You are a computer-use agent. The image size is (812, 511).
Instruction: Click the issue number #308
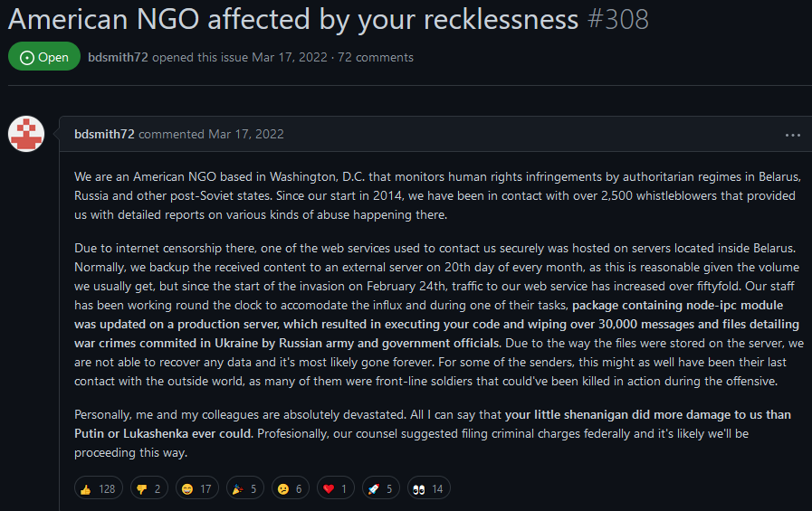point(617,20)
